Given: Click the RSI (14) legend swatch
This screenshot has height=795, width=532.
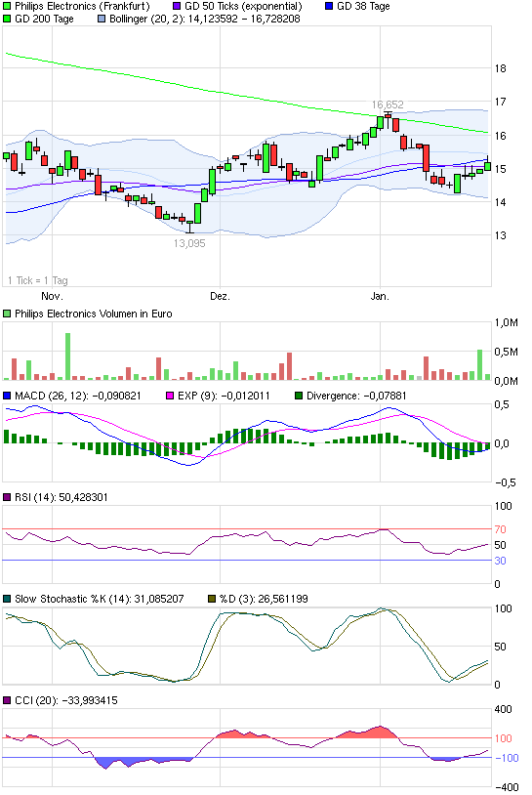Looking at the screenshot, I should (x=7, y=497).
